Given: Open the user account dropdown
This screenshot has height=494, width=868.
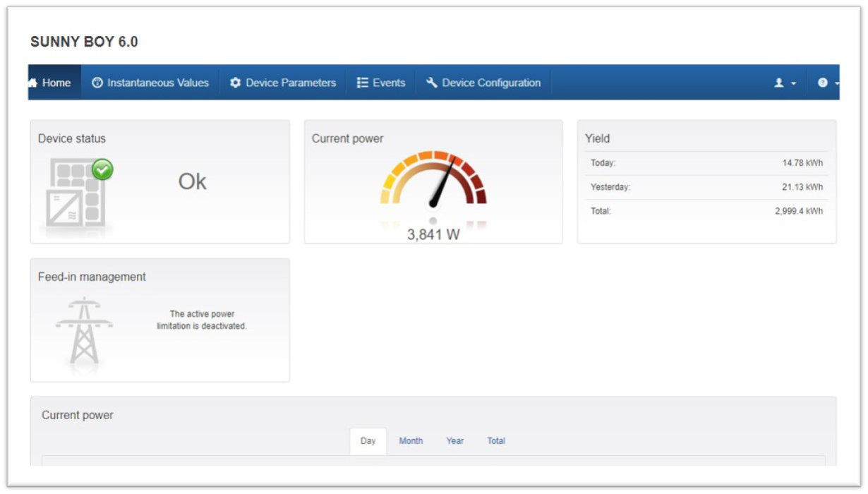Looking at the screenshot, I should pyautogui.click(x=785, y=83).
